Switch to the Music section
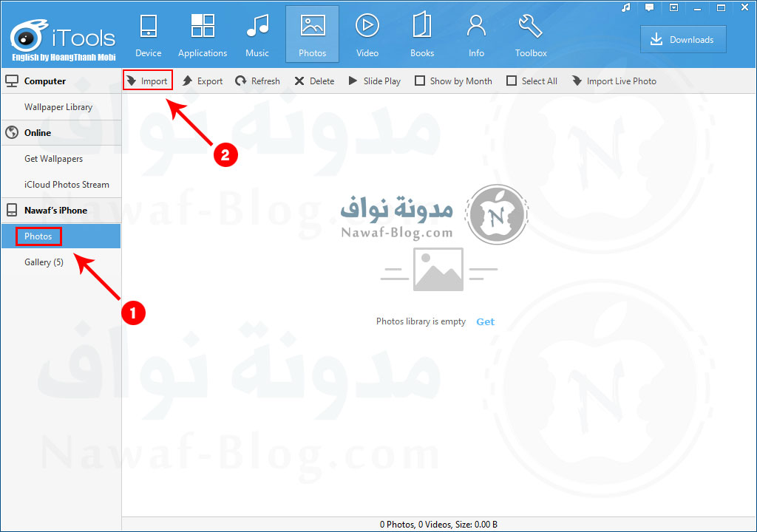 [257, 35]
